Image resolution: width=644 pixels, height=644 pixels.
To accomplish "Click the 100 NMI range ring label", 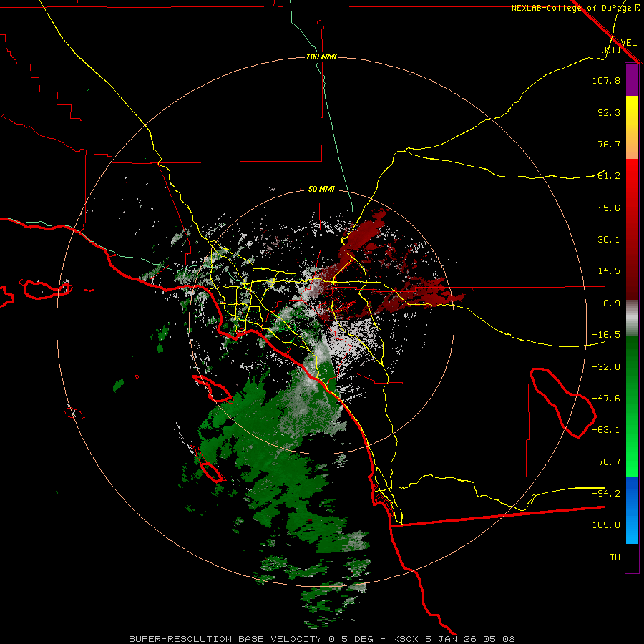I will tap(321, 57).
